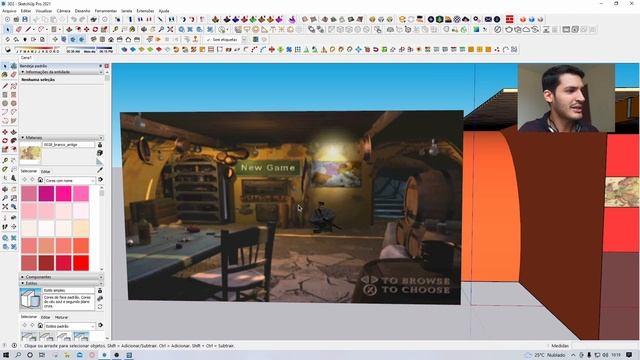This screenshot has height=360, width=640.
Task: Select the red Move tool in second toolbar row
Action: tap(87, 29)
